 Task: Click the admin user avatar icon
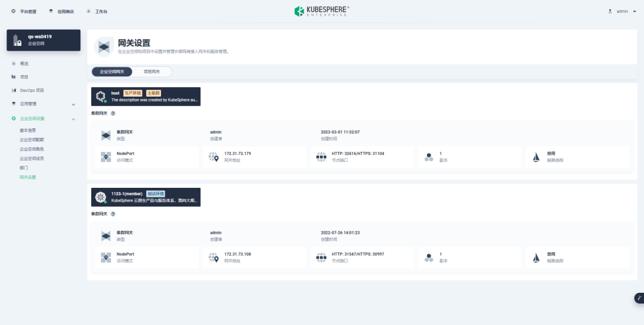pos(610,11)
